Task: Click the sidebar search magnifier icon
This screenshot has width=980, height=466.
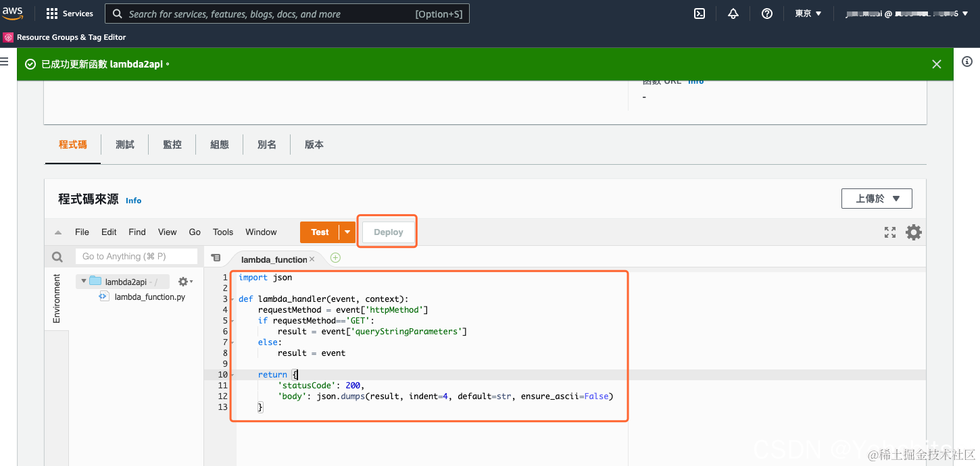Action: pos(57,257)
